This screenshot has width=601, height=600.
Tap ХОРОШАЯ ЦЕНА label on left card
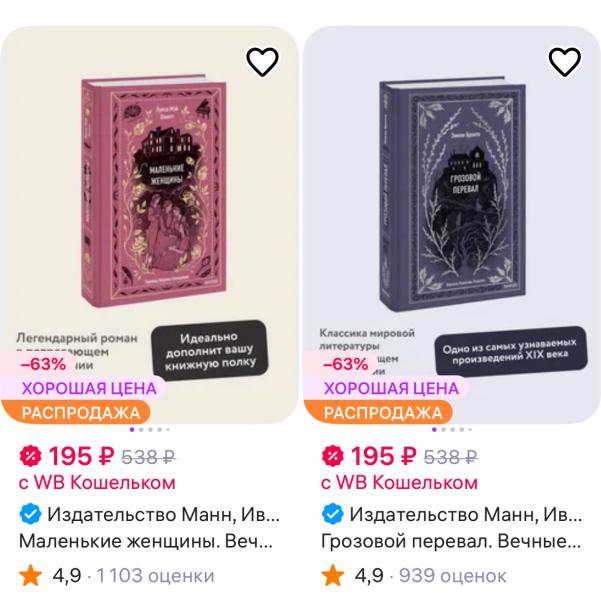(x=89, y=388)
